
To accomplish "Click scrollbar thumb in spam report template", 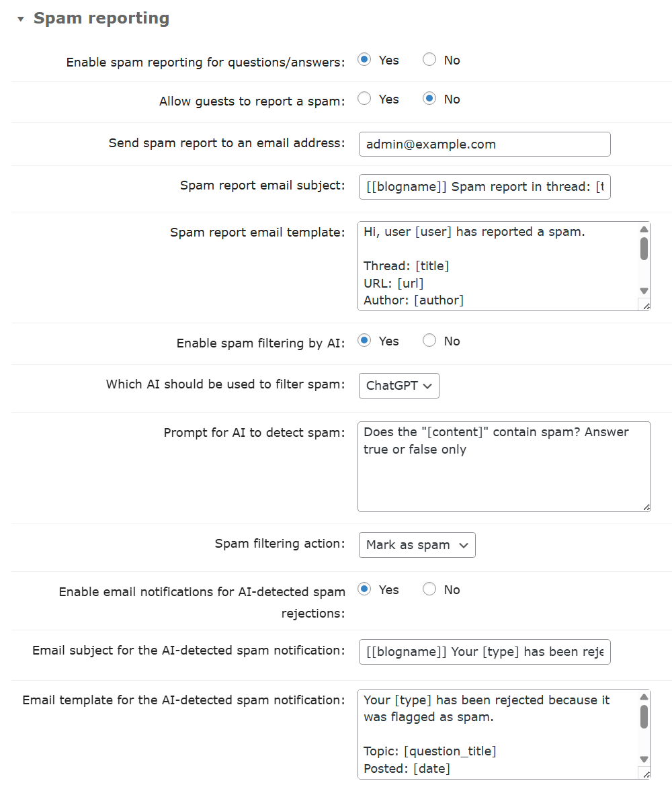I will 644,248.
